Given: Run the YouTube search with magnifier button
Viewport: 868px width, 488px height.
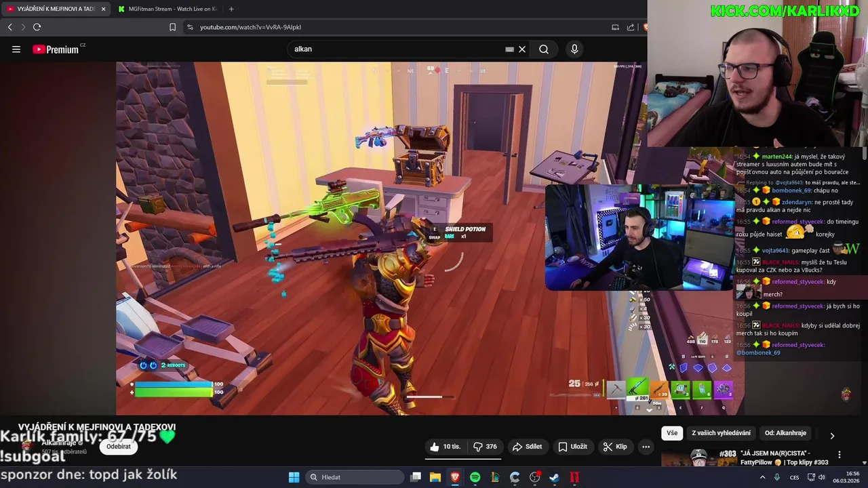Looking at the screenshot, I should 544,49.
